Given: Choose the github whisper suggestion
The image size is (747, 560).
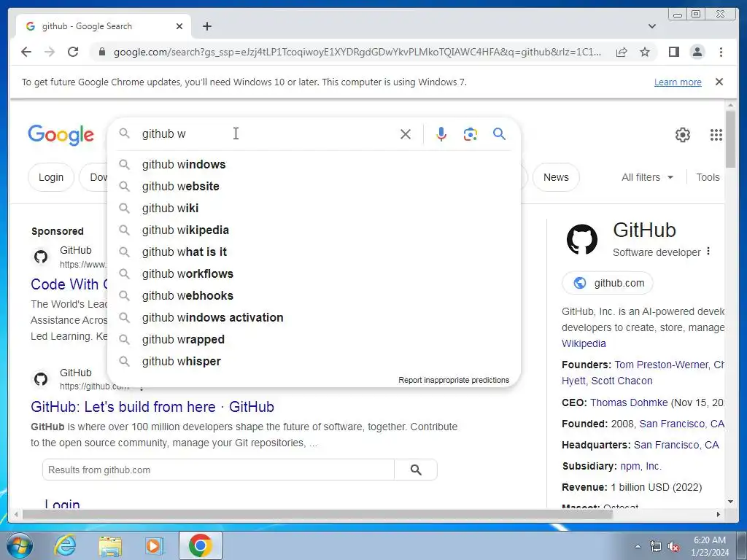Looking at the screenshot, I should 314,362.
